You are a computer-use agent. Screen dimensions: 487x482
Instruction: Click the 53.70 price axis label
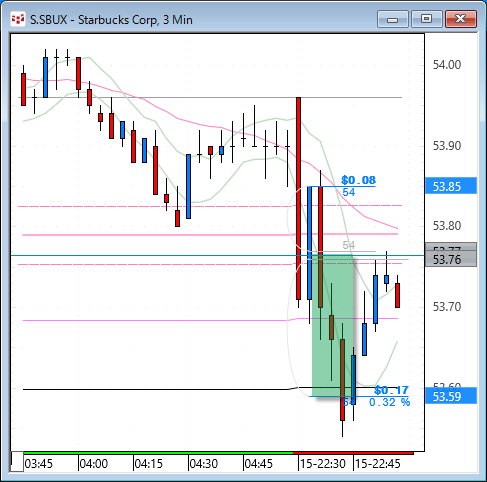click(447, 306)
